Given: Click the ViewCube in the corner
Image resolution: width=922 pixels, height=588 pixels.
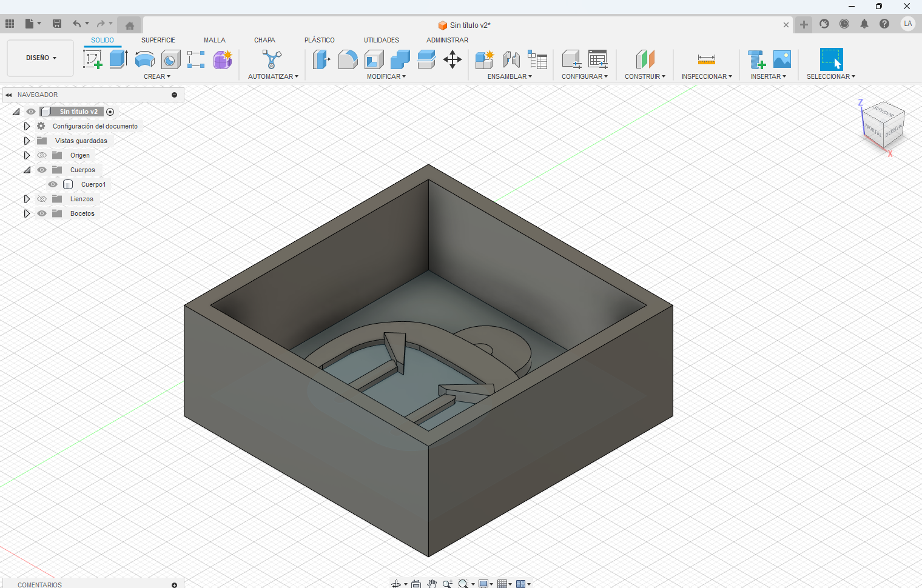Looking at the screenshot, I should (883, 125).
